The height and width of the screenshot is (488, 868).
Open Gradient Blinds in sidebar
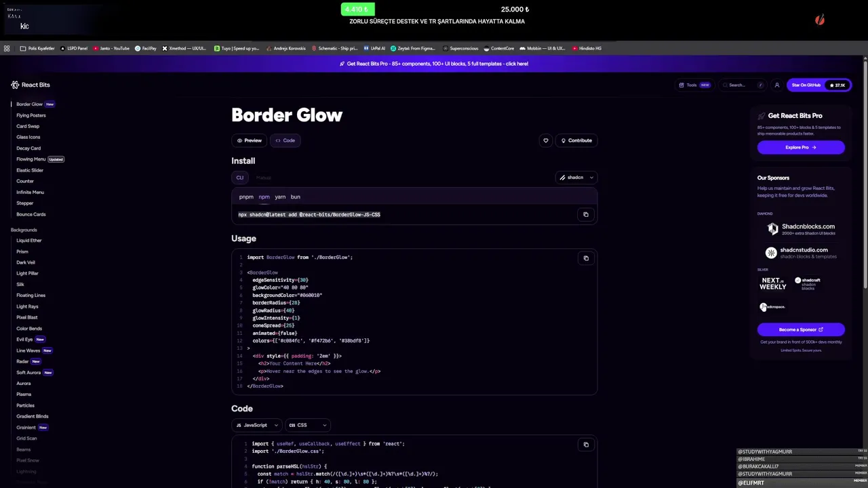[x=33, y=416]
